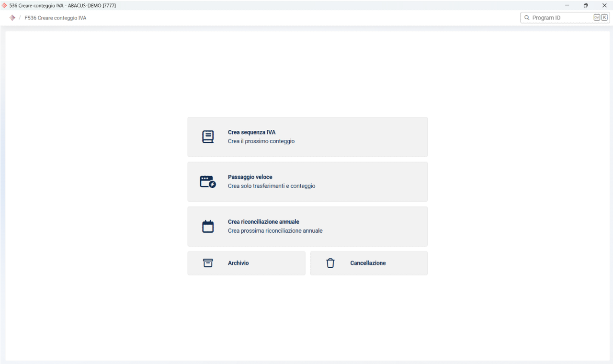Click the Ctrl shortcut badge in search
The image size is (613, 364).
[x=597, y=18]
